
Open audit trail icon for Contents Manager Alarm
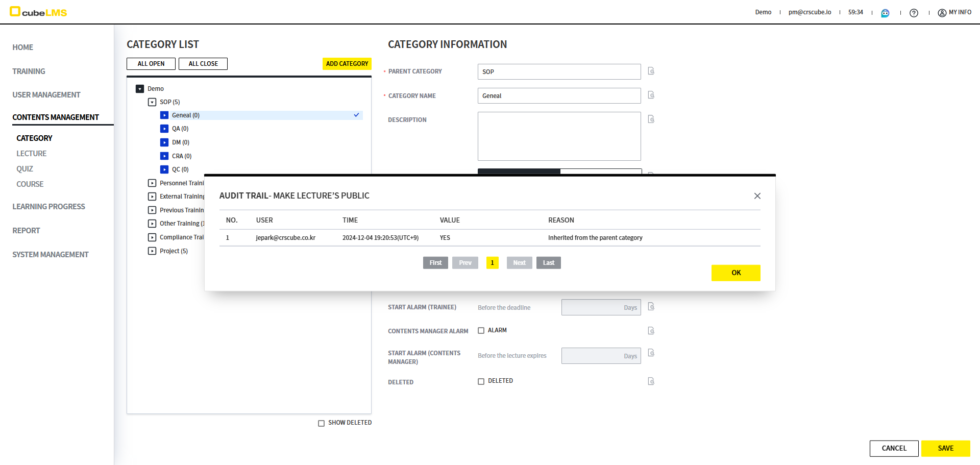click(651, 331)
